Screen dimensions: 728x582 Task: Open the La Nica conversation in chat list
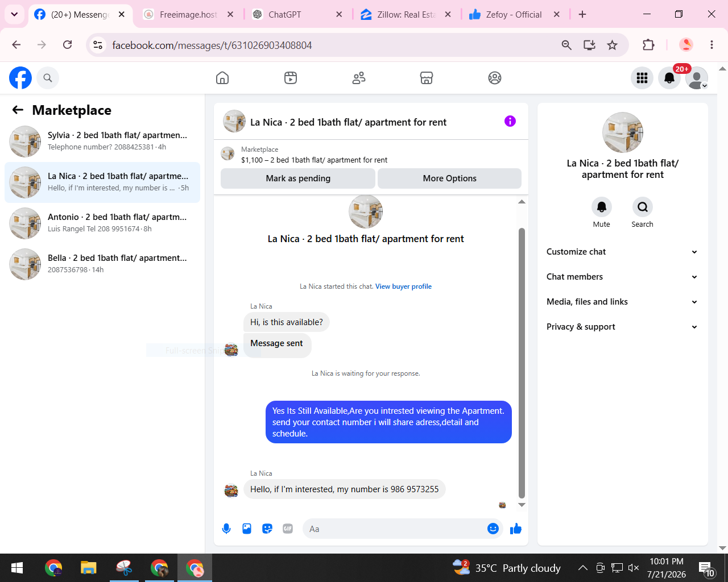[102, 182]
